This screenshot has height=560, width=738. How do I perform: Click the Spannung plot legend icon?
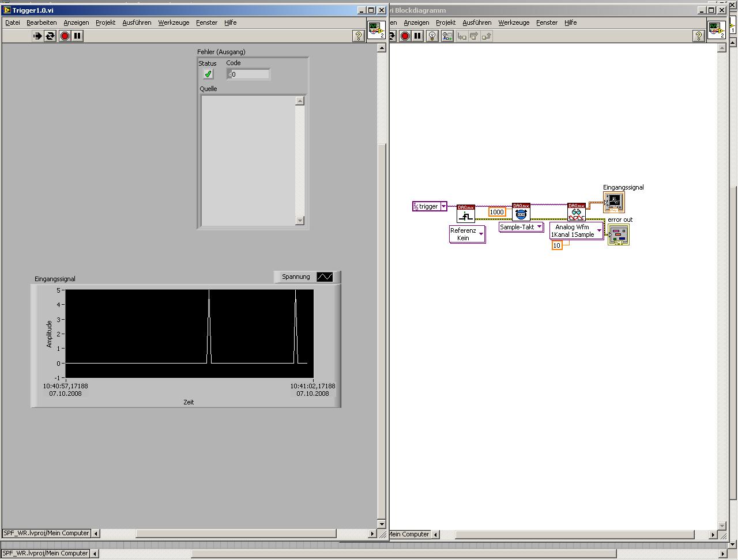(x=325, y=277)
